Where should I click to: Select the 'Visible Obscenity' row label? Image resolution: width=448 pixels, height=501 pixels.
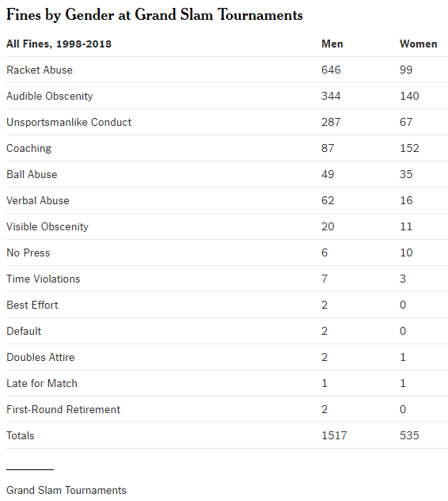point(47,227)
